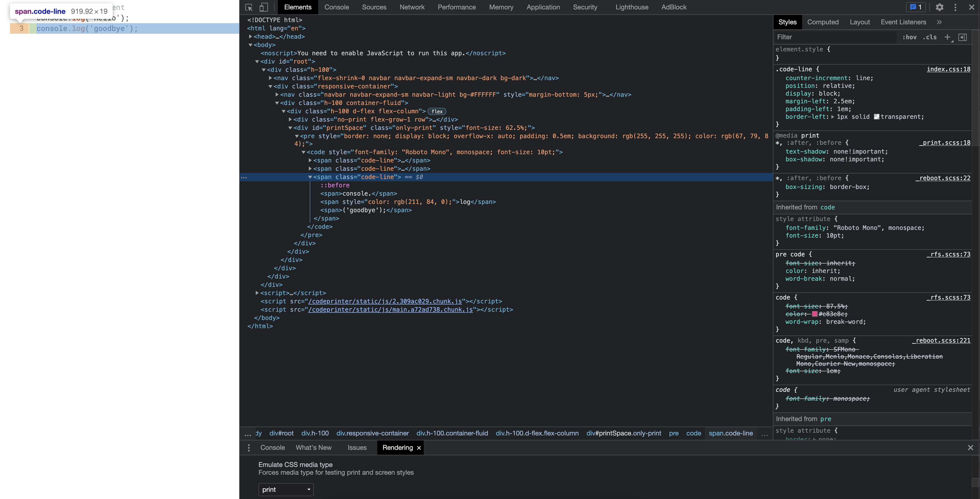Select the inspect element cursor icon
Viewport: 980px width, 499px height.
(249, 7)
